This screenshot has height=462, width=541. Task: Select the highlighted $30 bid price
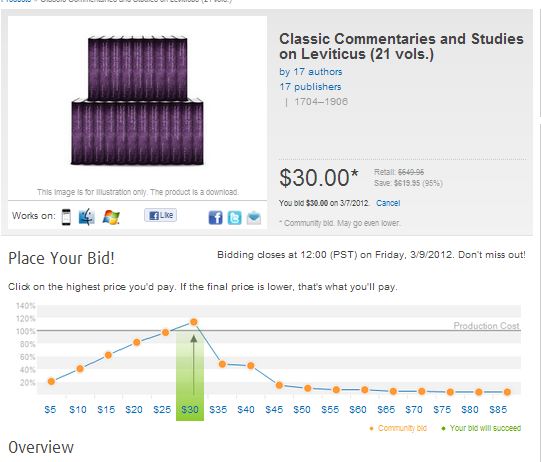[x=190, y=410]
